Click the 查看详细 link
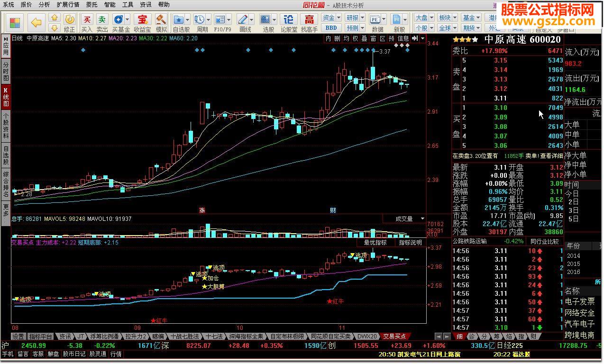Image resolution: width=604 pixels, height=364 pixels. pyautogui.click(x=552, y=155)
